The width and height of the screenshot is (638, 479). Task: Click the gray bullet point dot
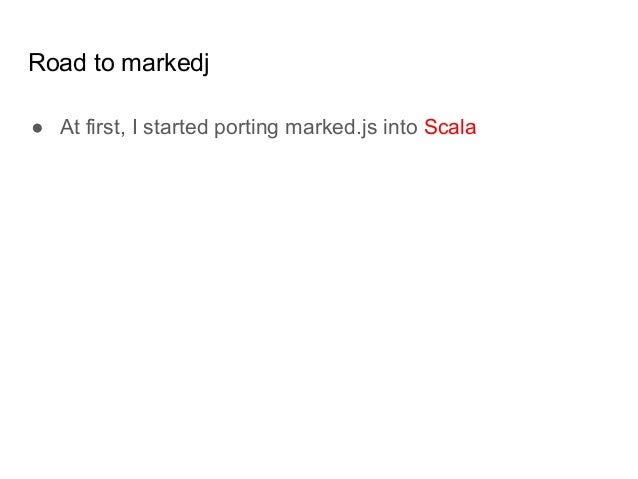(35, 129)
